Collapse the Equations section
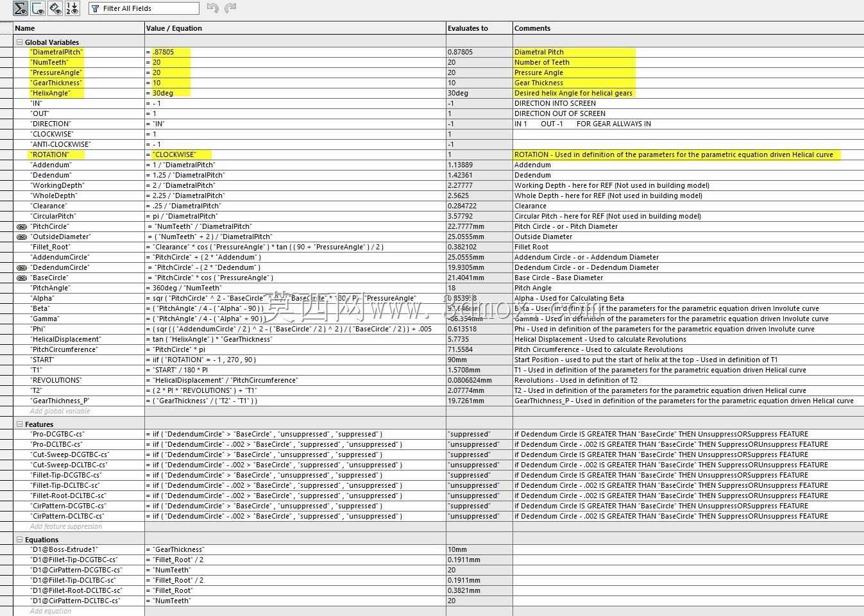The image size is (864, 616). click(x=19, y=540)
